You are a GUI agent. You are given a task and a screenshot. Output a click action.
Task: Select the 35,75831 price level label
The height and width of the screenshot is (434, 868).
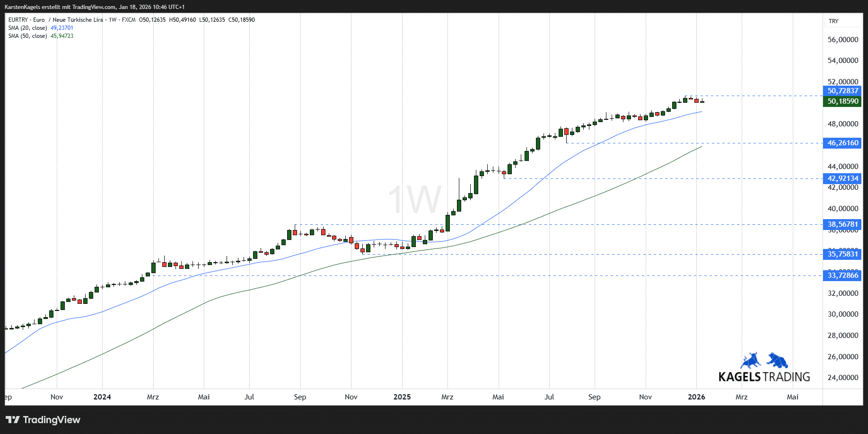(842, 254)
